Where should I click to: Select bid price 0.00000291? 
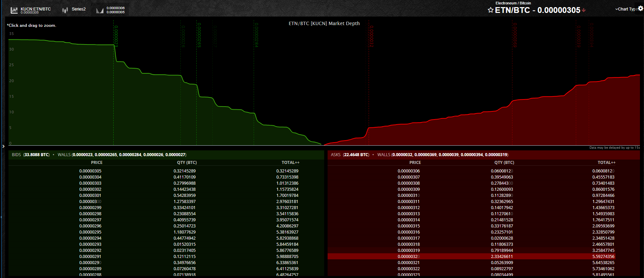(90, 257)
